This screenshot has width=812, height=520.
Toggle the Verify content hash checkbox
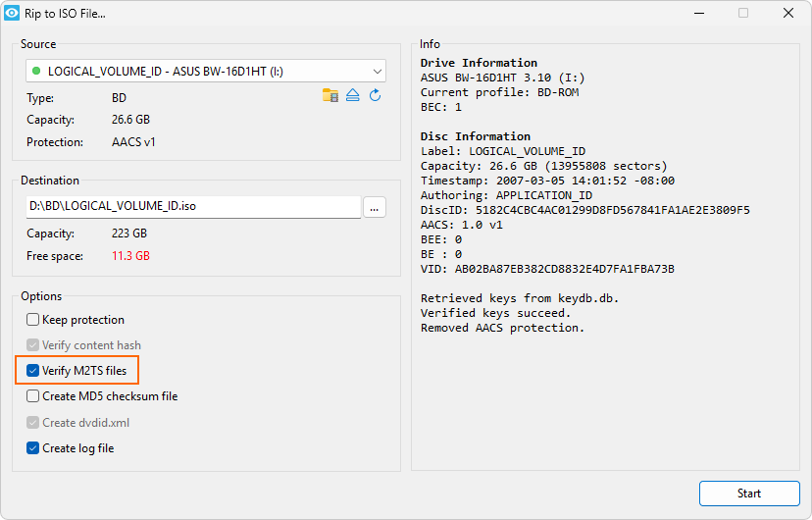(32, 345)
